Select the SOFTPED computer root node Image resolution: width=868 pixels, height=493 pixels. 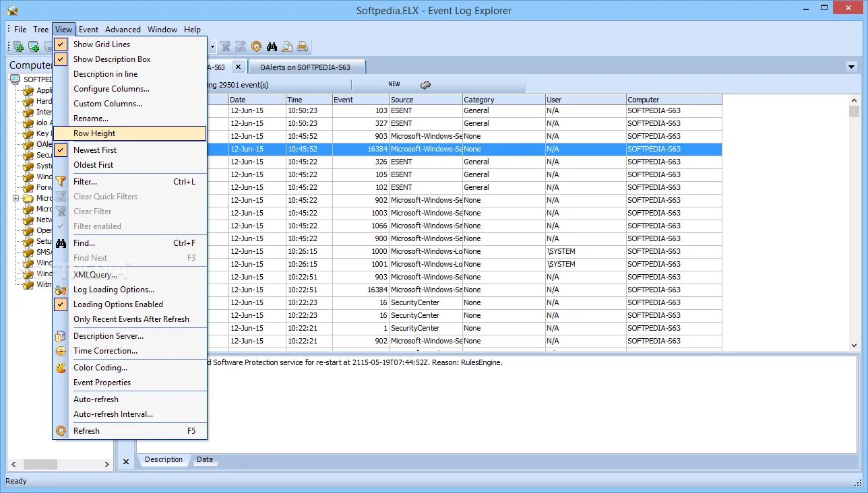coord(38,79)
